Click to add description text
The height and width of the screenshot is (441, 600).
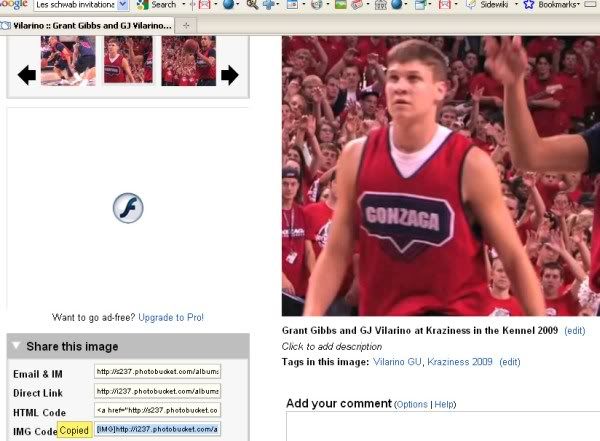(332, 346)
